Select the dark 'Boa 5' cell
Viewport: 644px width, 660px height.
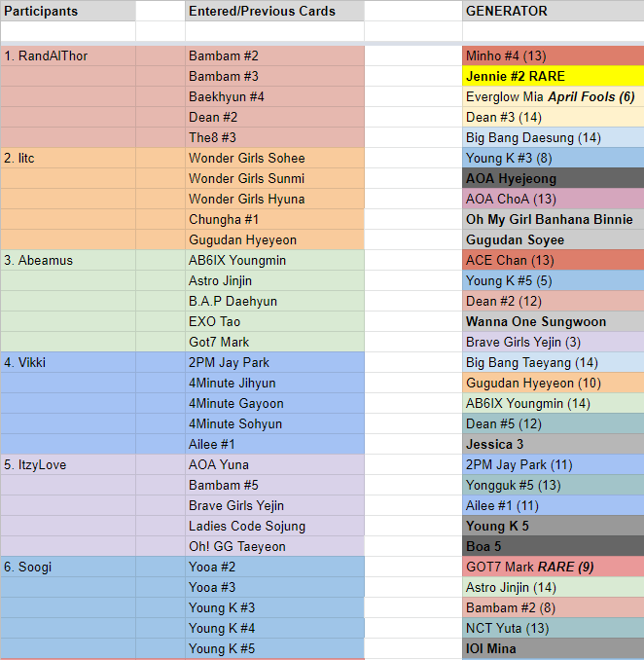point(554,547)
